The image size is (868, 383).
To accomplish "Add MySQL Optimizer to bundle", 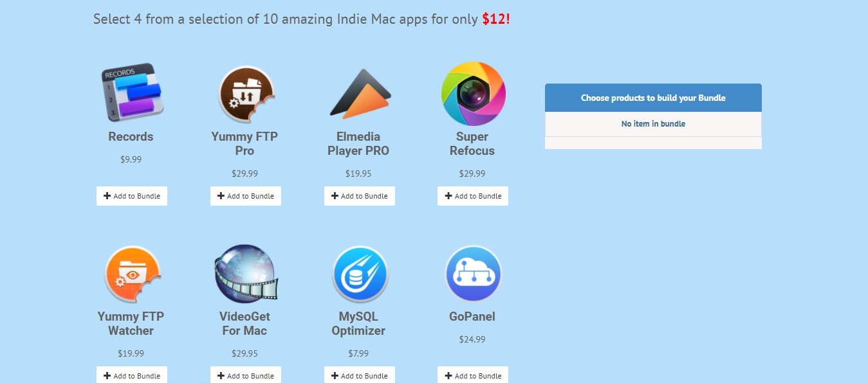I will (x=360, y=375).
